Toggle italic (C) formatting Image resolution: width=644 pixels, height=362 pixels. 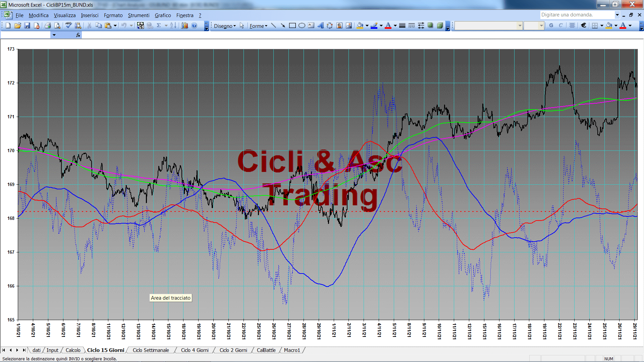coord(560,25)
